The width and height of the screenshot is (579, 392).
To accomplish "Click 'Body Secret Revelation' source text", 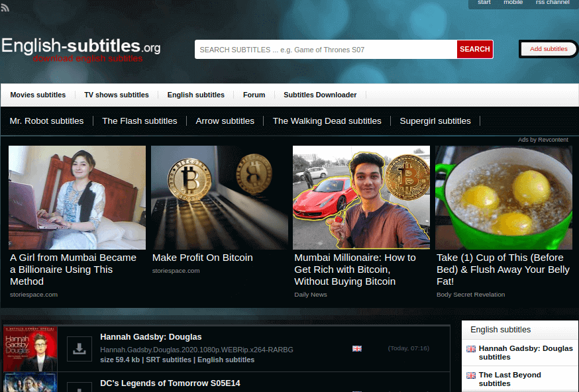I will tap(470, 295).
